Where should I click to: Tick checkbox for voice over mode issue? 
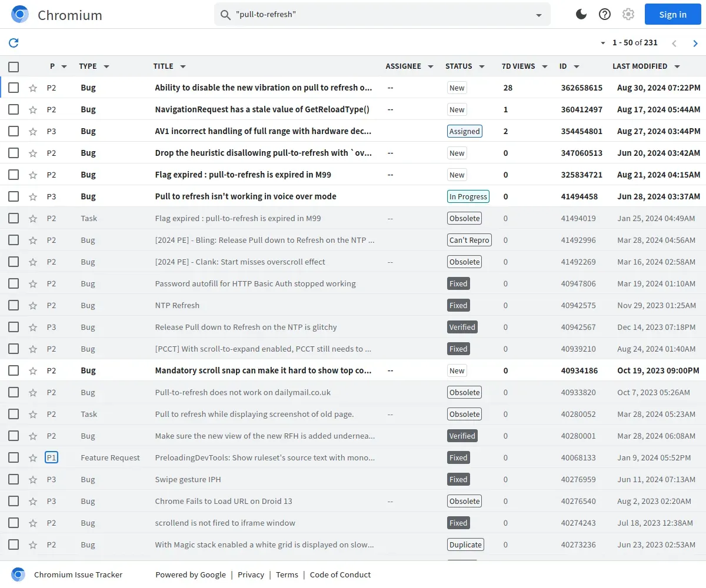14,196
